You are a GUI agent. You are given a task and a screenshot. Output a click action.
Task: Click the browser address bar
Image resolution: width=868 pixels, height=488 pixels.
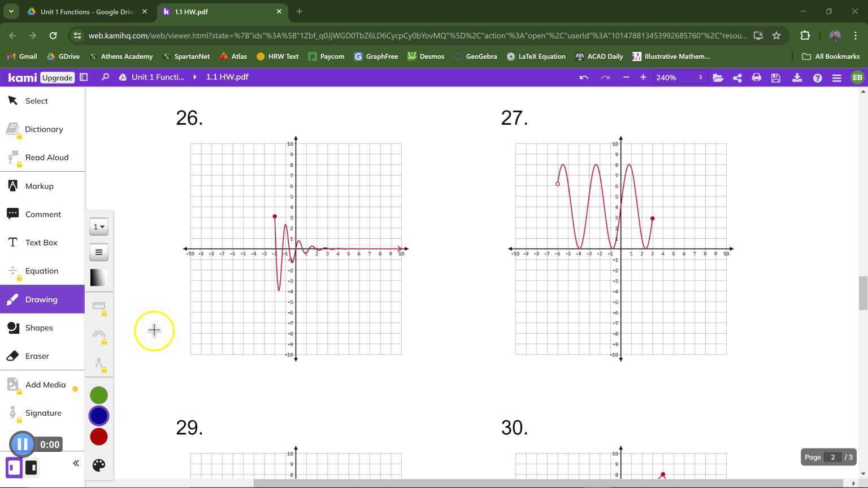[x=418, y=36]
